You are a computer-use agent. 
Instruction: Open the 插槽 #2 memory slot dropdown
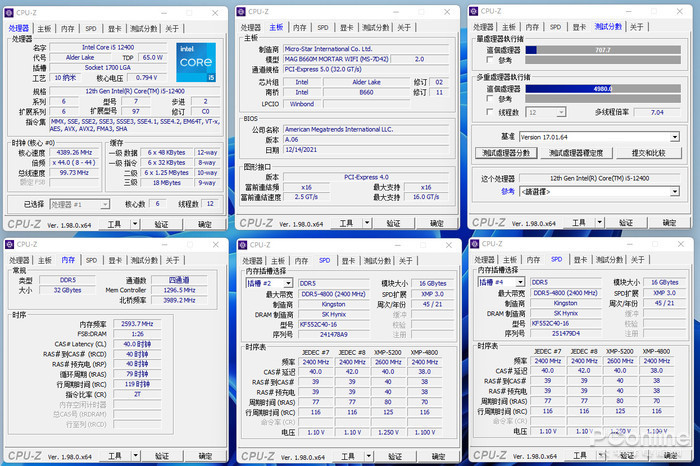[269, 283]
